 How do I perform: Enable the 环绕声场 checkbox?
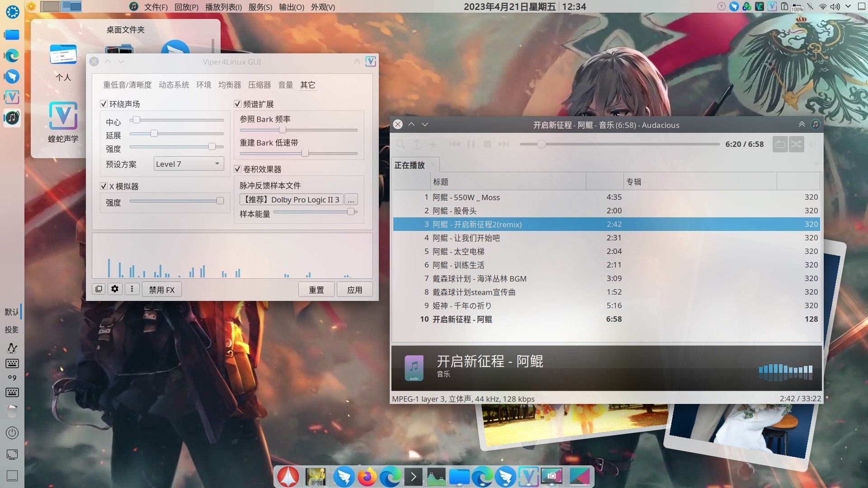(x=104, y=103)
